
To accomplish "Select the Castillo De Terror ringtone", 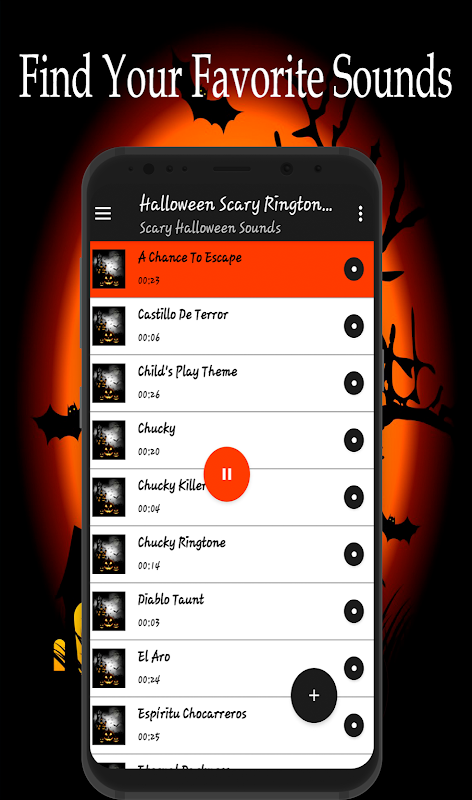I will (x=232, y=327).
